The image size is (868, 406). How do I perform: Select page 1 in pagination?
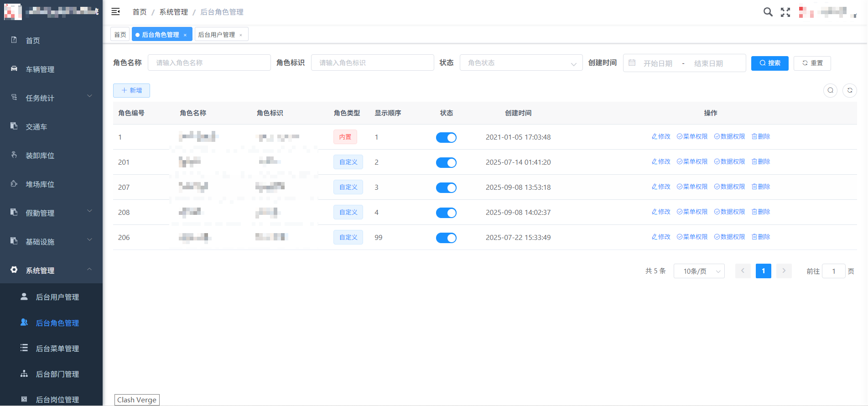(x=764, y=271)
